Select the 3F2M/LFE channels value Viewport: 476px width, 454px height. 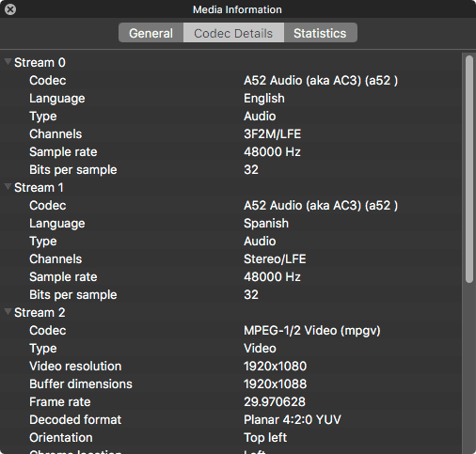coord(272,134)
